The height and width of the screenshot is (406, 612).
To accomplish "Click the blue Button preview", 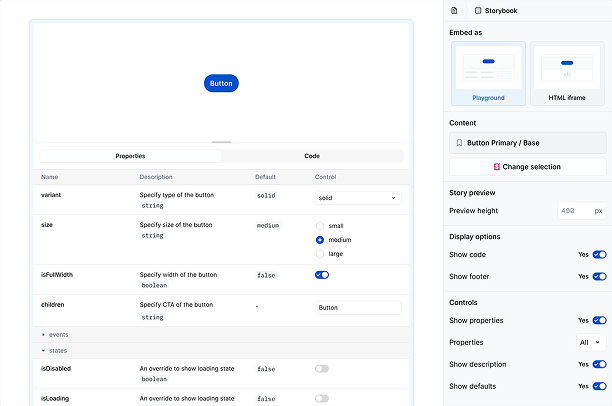I will click(x=221, y=83).
